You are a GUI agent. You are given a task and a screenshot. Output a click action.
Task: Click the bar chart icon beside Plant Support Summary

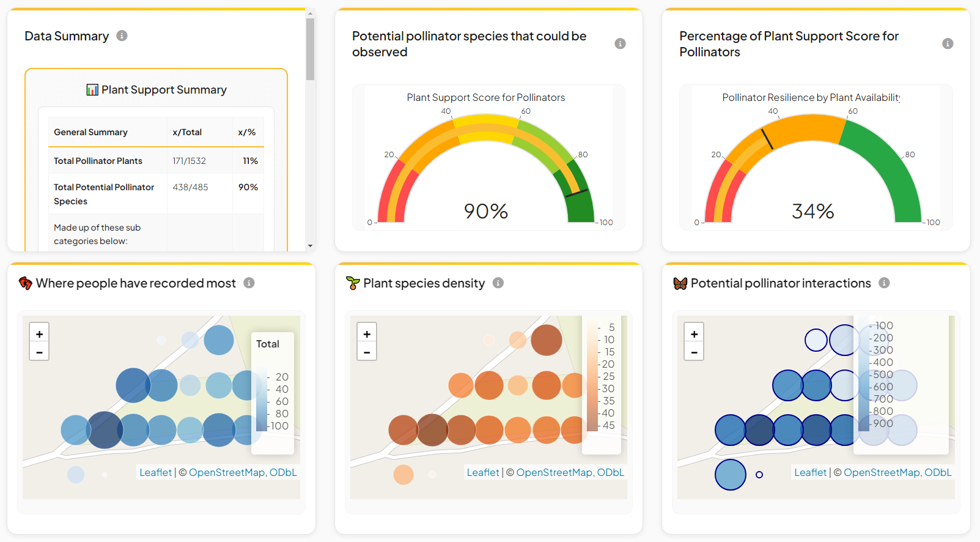pos(92,90)
